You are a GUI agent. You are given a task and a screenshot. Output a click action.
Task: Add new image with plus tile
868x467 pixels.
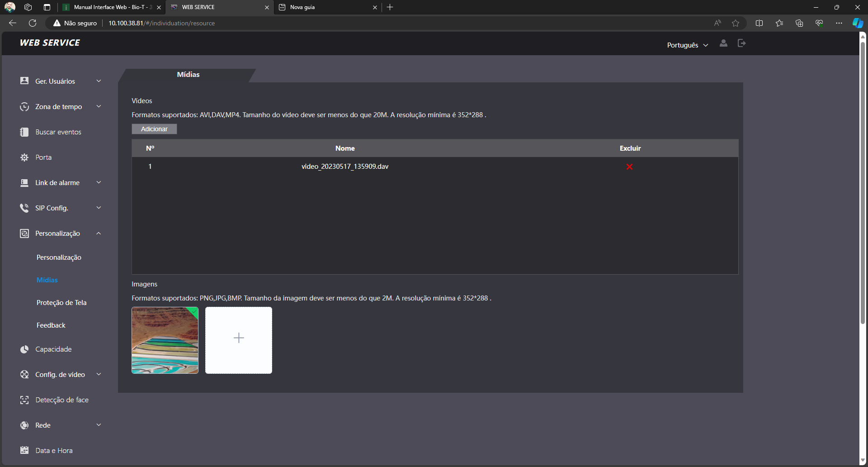point(239,340)
